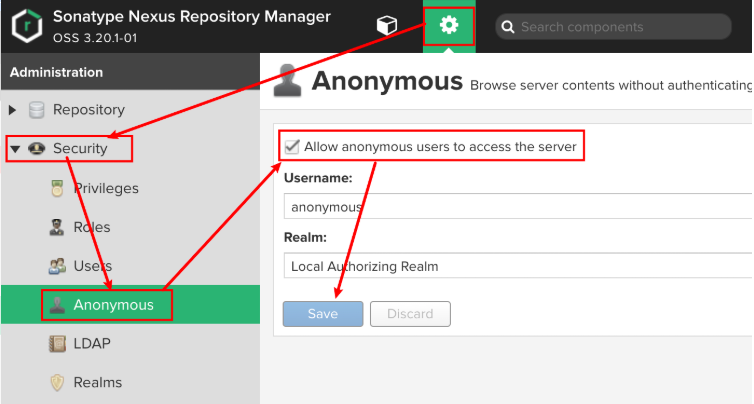The width and height of the screenshot is (754, 404).
Task: Open the LDAP section
Action: (92, 343)
